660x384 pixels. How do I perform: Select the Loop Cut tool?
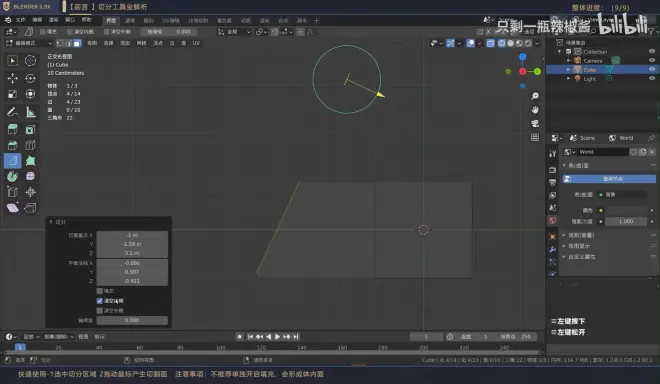pos(30,145)
